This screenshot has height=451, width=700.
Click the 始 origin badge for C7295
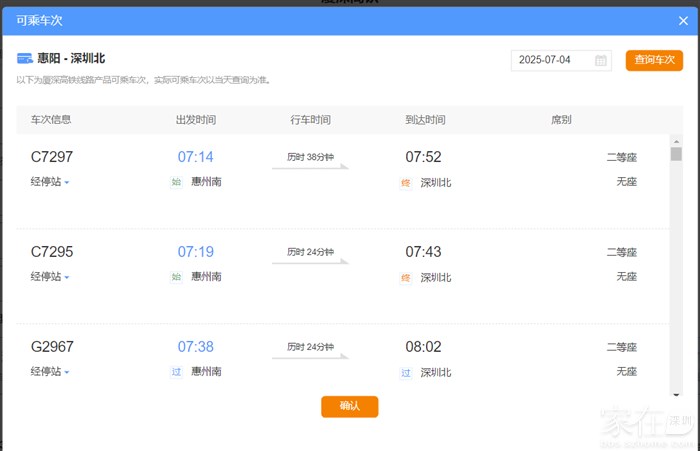point(176,277)
